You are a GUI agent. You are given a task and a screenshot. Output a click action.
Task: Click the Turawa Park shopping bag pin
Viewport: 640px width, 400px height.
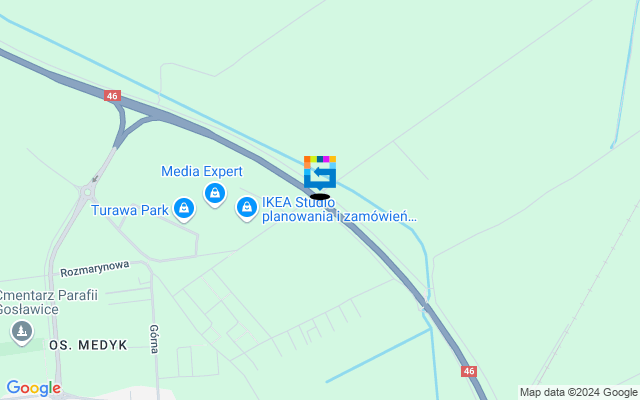[x=184, y=209]
